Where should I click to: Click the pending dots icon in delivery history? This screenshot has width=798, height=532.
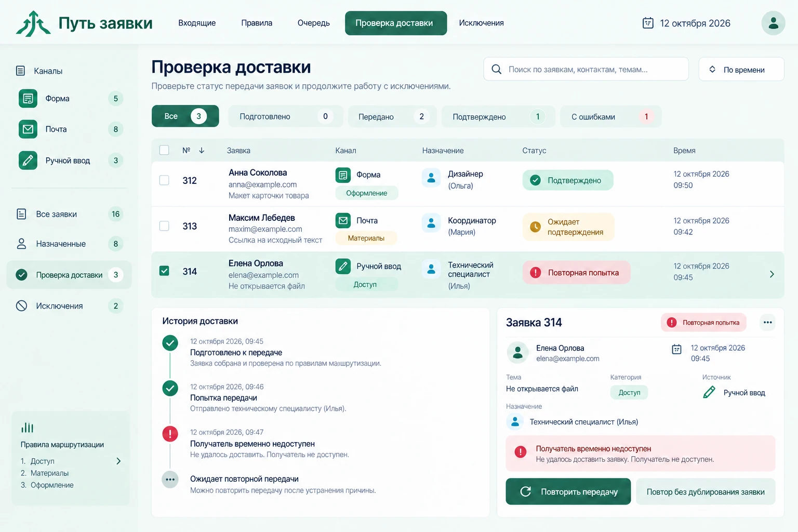(x=170, y=480)
